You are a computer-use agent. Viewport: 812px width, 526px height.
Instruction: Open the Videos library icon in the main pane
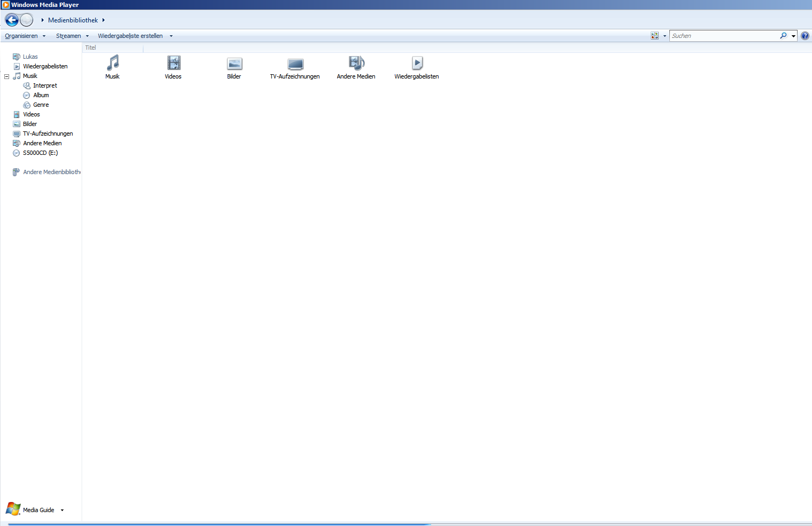pyautogui.click(x=174, y=63)
